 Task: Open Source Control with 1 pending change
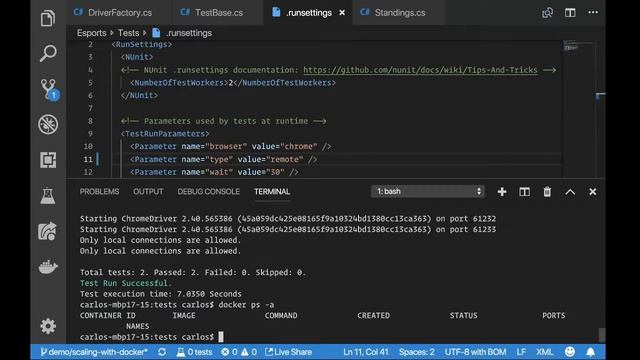pos(49,89)
